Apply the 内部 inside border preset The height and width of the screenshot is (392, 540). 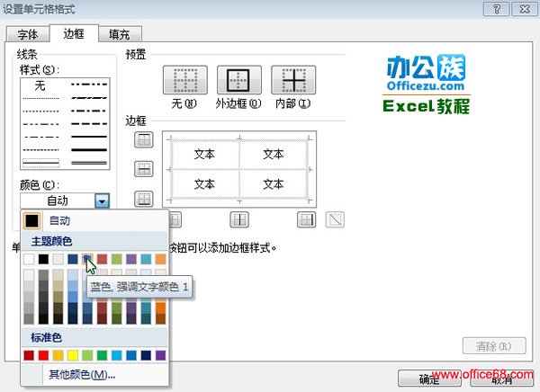[293, 82]
